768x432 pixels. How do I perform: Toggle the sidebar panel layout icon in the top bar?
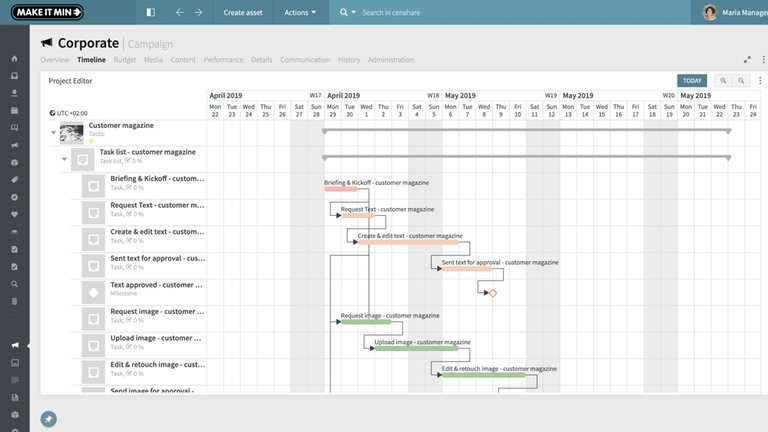(150, 13)
